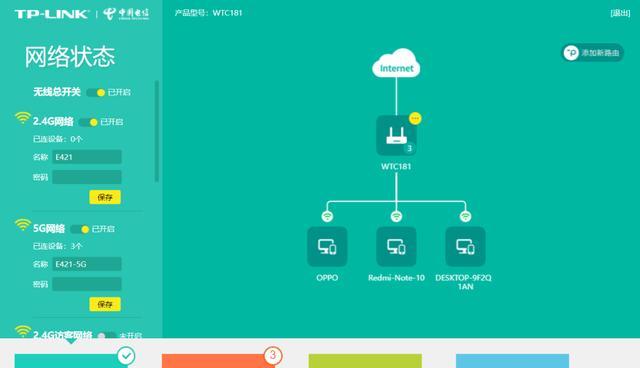Open the Redmi-Note-10 device icon

(396, 246)
